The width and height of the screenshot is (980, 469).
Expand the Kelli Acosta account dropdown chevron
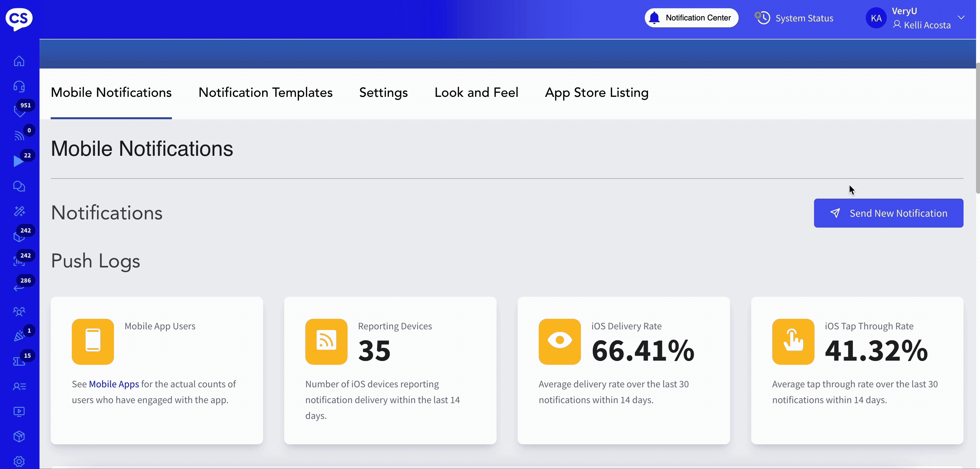tap(961, 17)
